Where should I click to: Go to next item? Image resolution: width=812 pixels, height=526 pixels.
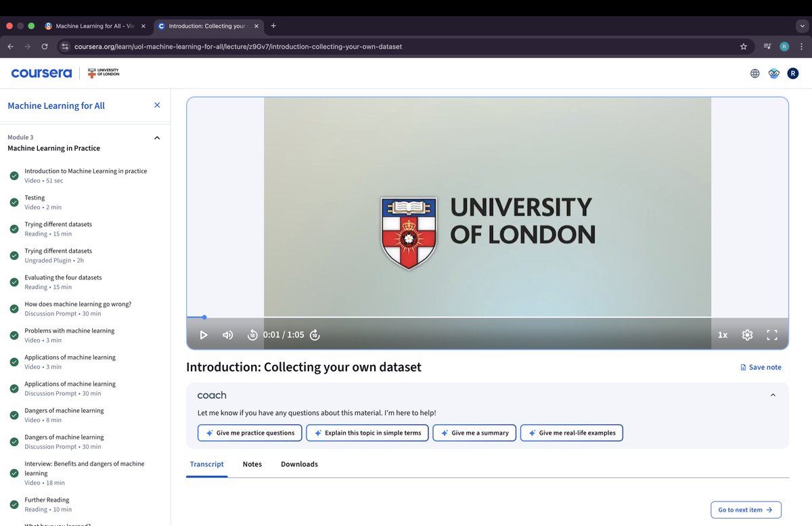pos(746,510)
